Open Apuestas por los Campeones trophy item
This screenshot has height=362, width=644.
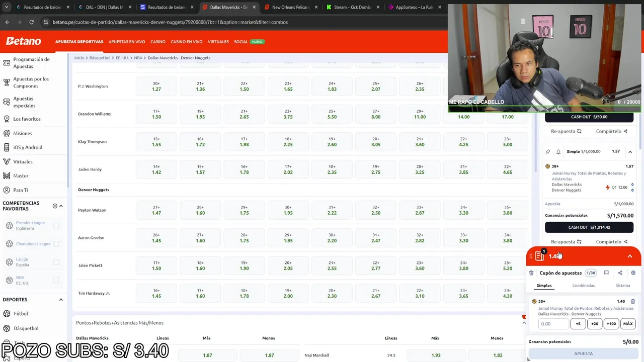31,82
